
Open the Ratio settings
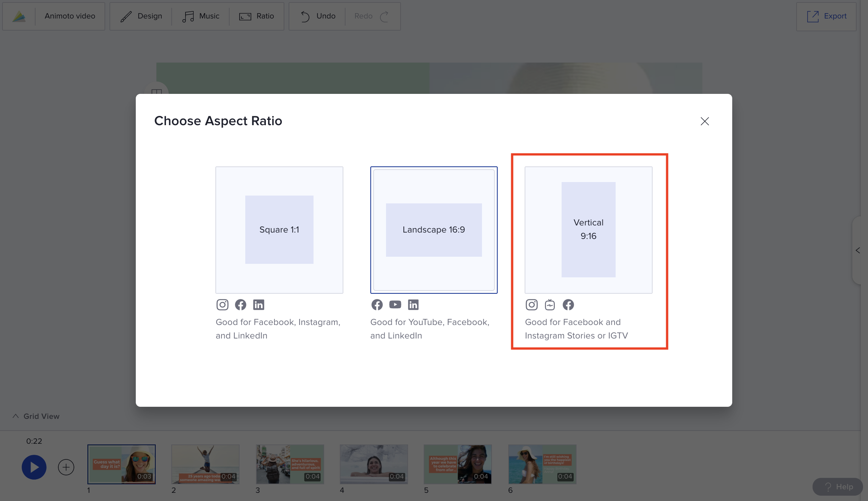click(x=257, y=16)
